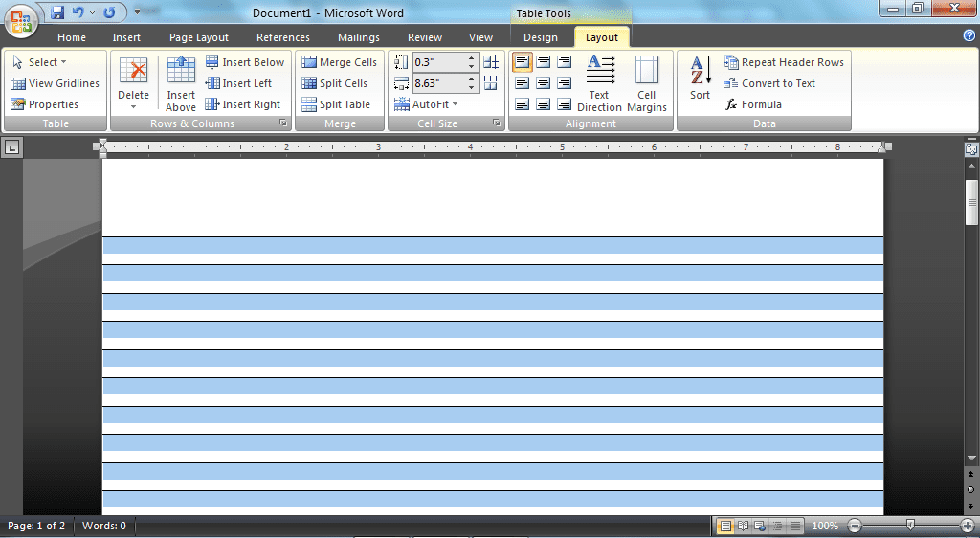Switch to the Mailings tab
The image size is (980, 538).
(358, 37)
